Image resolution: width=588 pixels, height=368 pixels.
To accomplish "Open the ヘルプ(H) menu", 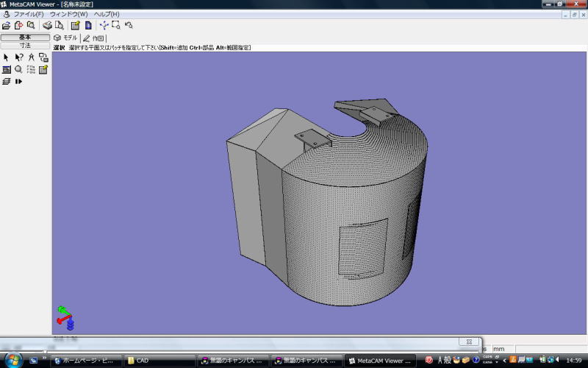I will [x=107, y=14].
